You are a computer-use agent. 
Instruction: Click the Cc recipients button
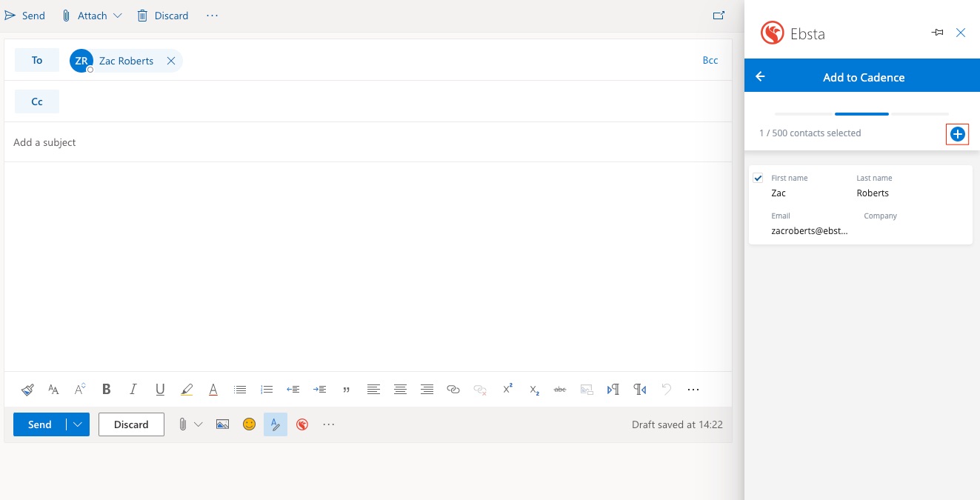[x=37, y=101]
